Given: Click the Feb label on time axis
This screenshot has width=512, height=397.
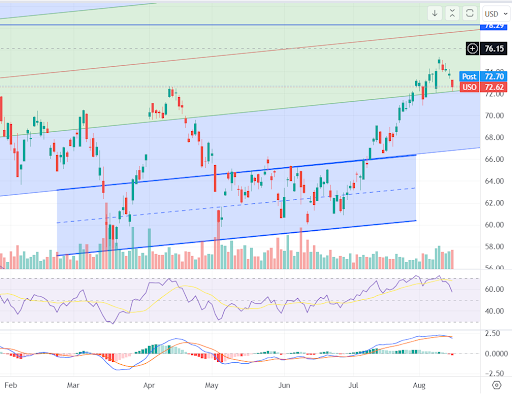Looking at the screenshot, I should point(11,385).
